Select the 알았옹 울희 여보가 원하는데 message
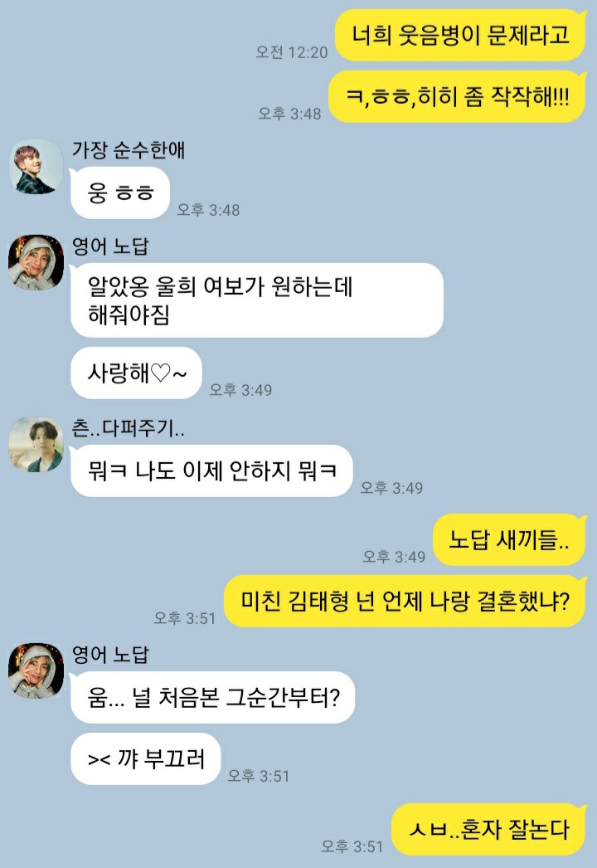This screenshot has width=597, height=868. point(257,300)
